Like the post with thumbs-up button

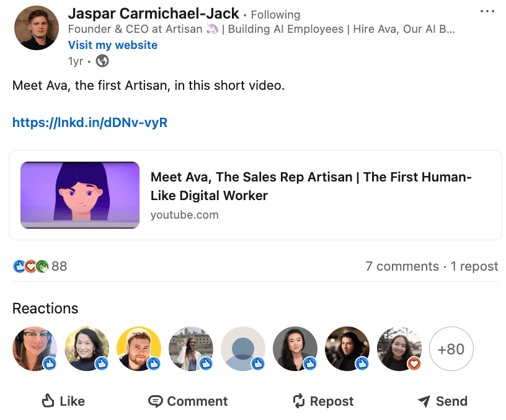63,401
